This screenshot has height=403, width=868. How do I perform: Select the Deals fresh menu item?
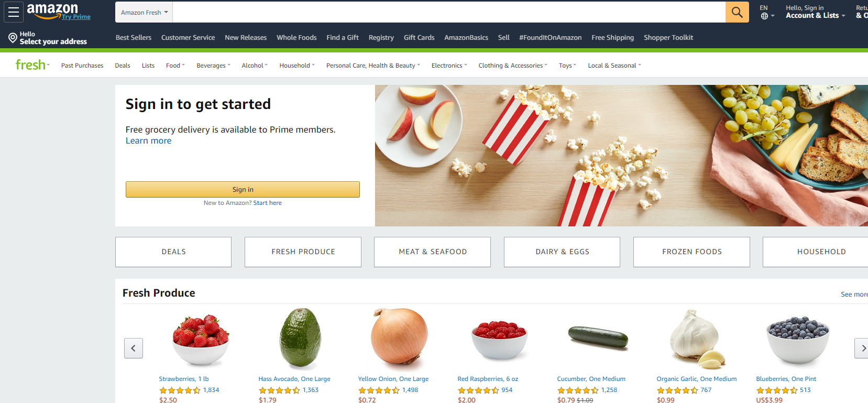pyautogui.click(x=123, y=66)
